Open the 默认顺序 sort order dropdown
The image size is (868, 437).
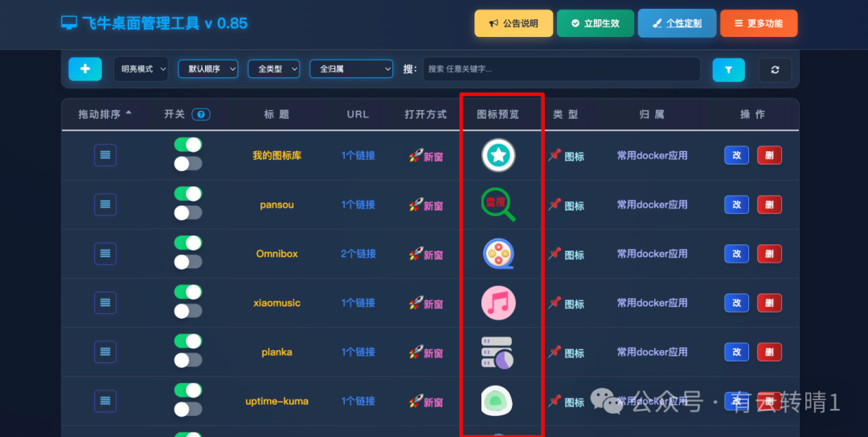208,69
